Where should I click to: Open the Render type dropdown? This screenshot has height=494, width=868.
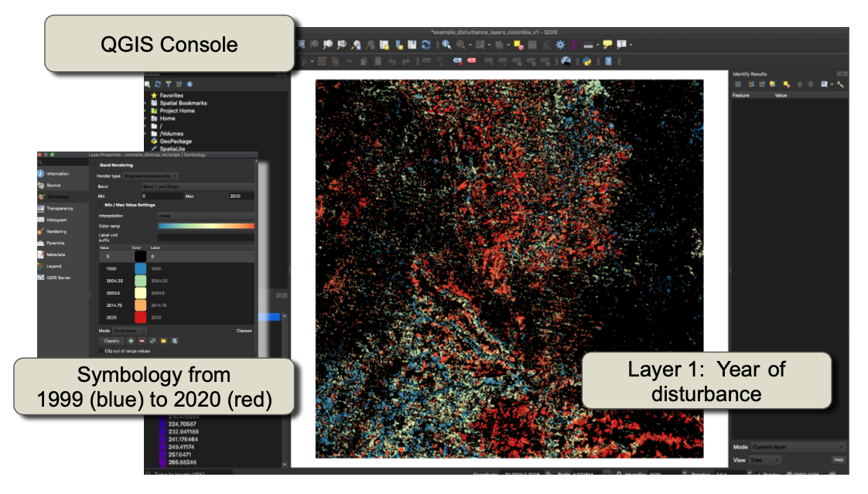coord(151,176)
